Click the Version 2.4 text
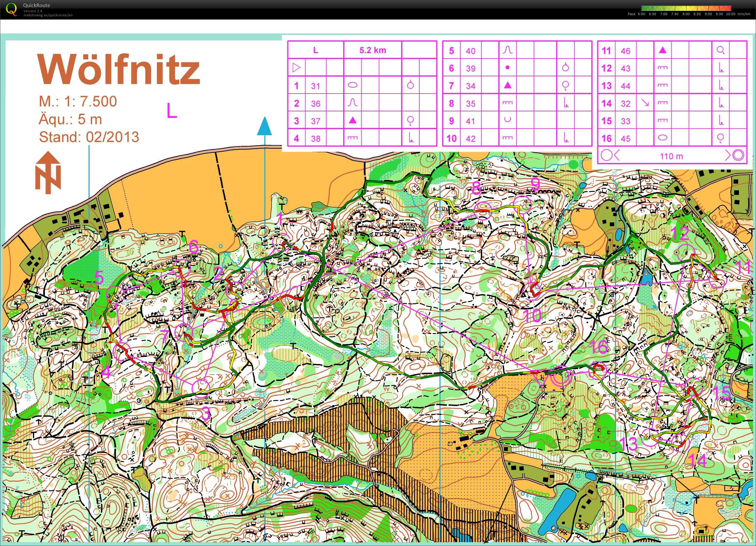Viewport: 756px width, 546px height. (33, 11)
